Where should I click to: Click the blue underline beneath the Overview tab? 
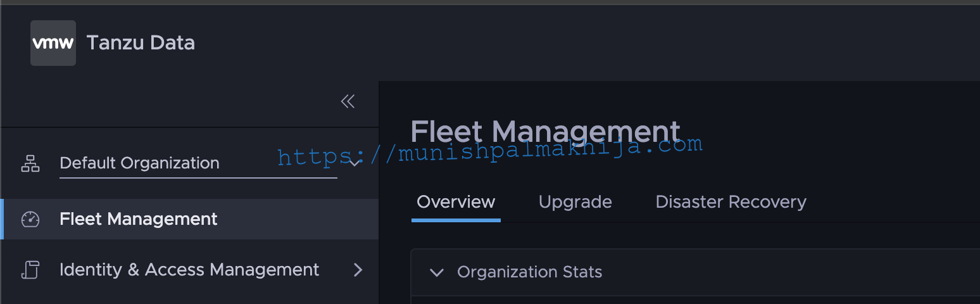(x=456, y=220)
